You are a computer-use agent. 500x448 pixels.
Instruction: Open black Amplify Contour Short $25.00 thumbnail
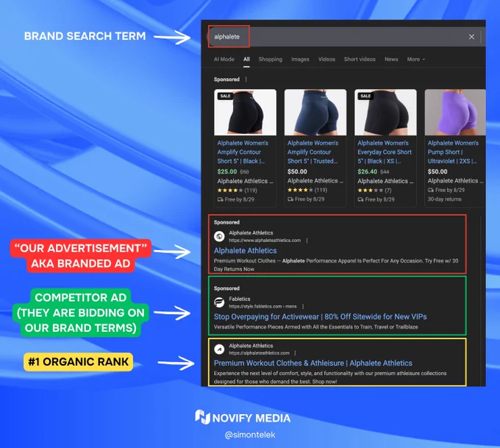(x=245, y=113)
